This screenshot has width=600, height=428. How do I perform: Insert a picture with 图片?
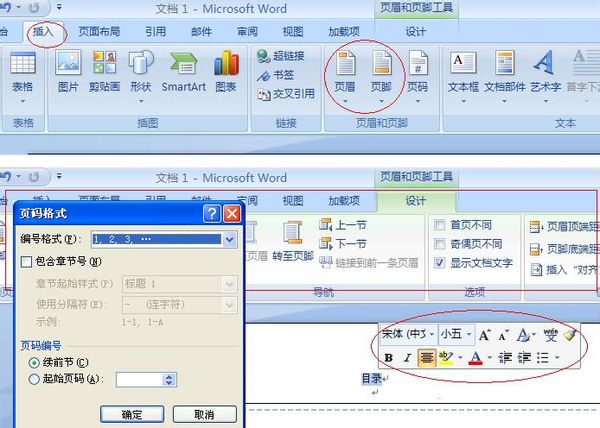68,73
